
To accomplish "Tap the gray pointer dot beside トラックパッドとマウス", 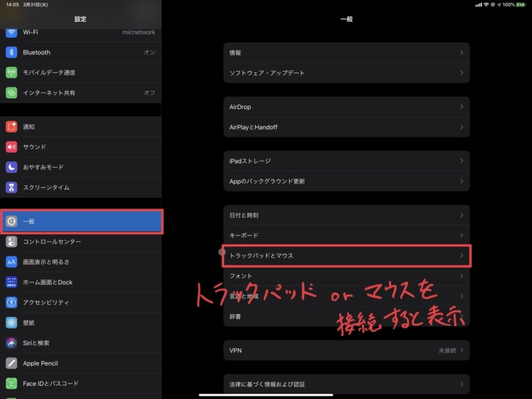I will click(x=222, y=252).
